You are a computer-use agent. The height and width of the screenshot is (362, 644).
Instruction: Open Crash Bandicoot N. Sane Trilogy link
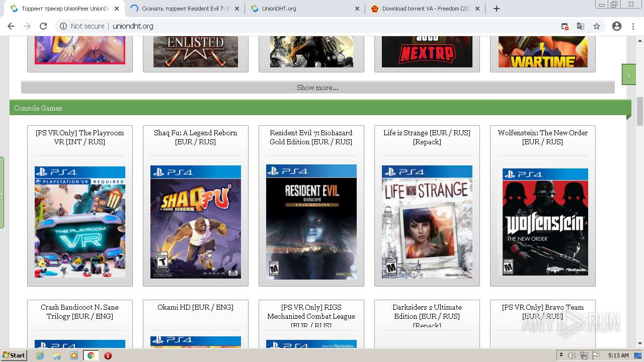[x=79, y=312]
